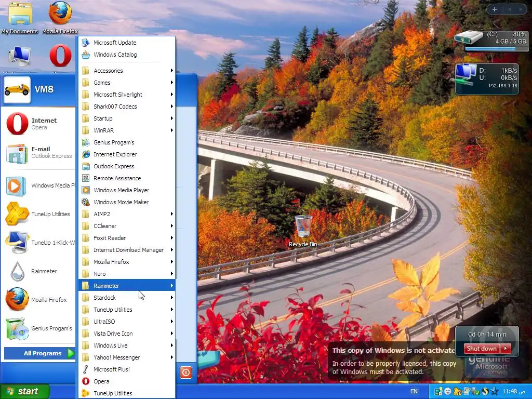Launch Rainmeter from recent programs list
This screenshot has width=532, height=399.
(38, 271)
